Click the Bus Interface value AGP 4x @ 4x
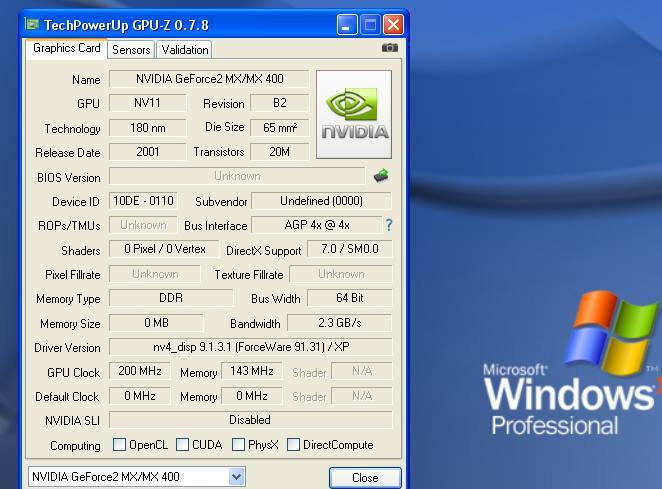 pos(317,225)
